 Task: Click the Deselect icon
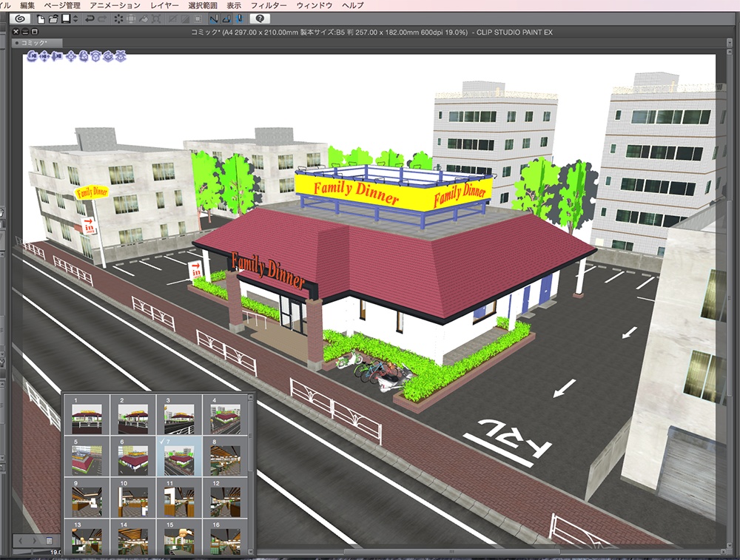tap(172, 19)
